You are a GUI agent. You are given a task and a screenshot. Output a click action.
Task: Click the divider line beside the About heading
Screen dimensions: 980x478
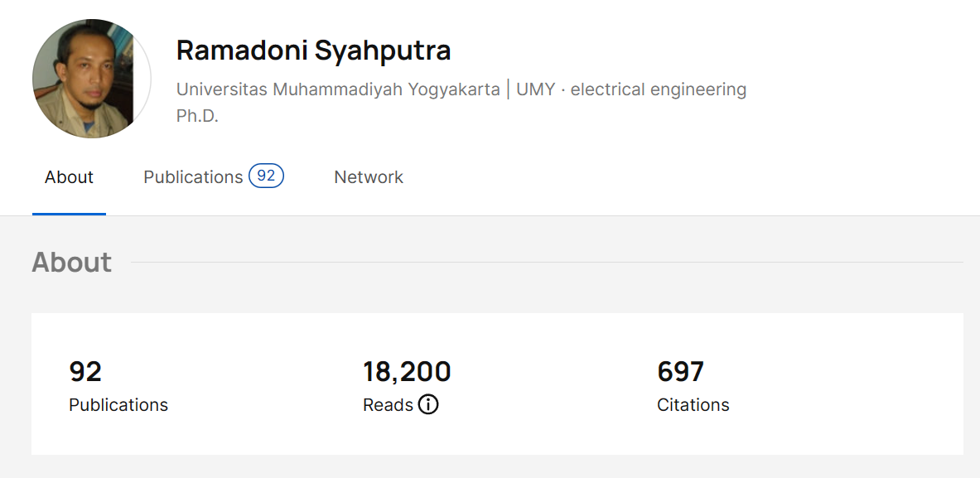[x=547, y=263]
